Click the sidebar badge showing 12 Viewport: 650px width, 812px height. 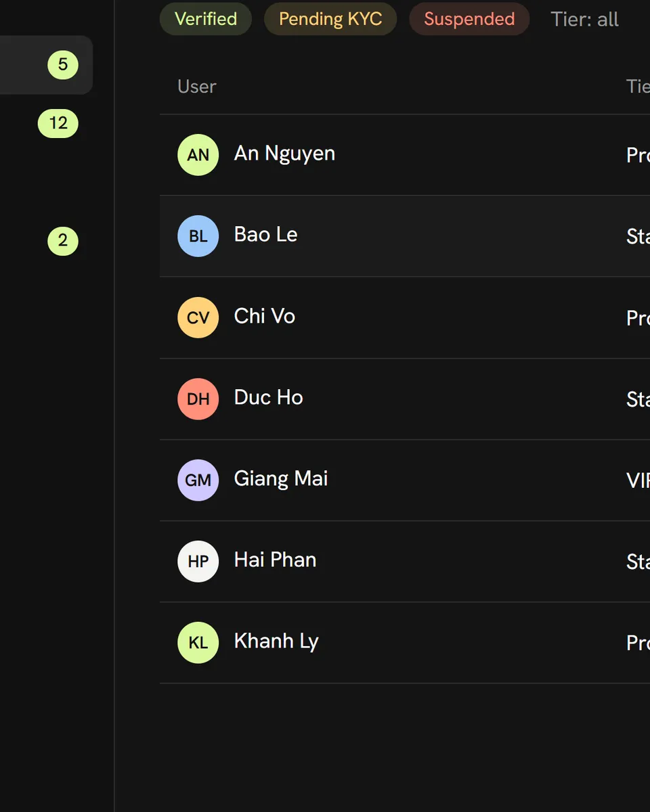(x=58, y=124)
